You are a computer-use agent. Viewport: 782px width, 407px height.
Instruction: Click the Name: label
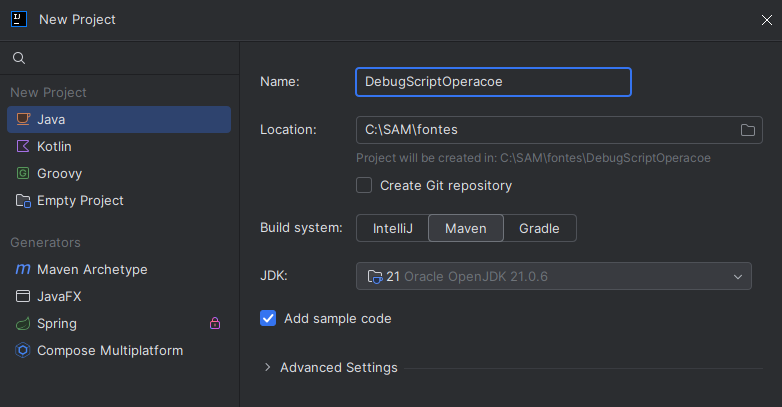(280, 82)
